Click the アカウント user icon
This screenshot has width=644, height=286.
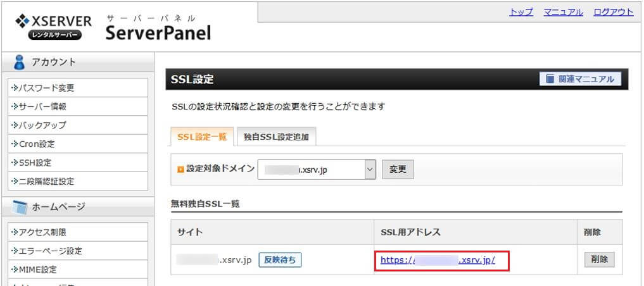coord(19,63)
